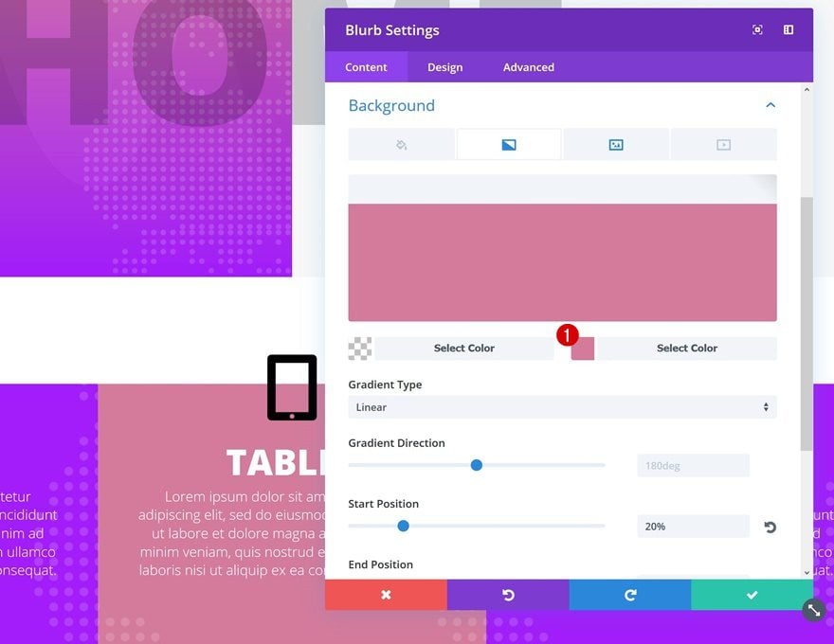Click the Gradient Direction slider handle
Screen dimensions: 834x644
point(477,465)
